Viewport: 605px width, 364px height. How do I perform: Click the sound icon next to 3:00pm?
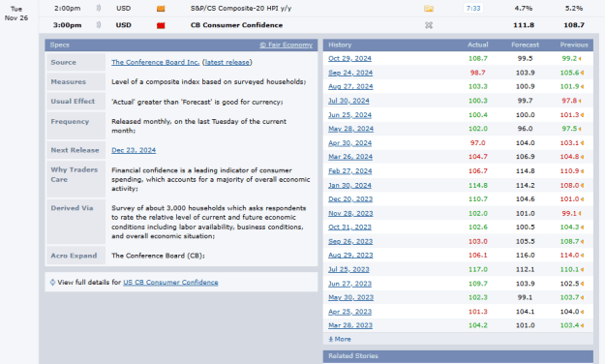coord(99,25)
